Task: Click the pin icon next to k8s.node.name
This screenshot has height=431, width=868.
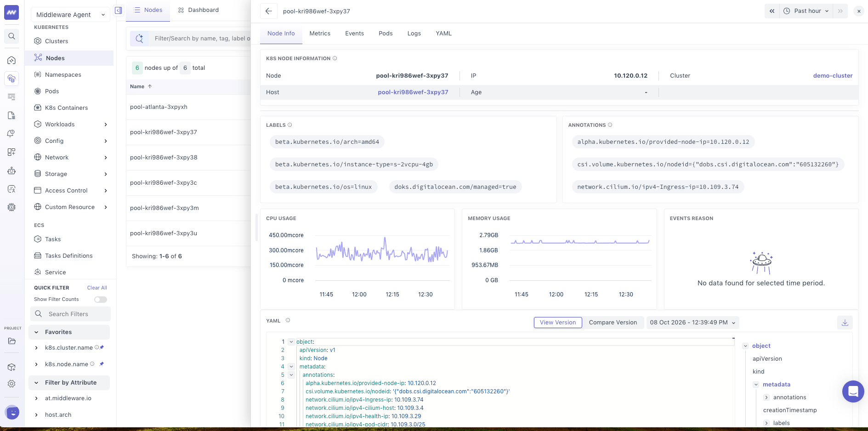Action: 102,364
